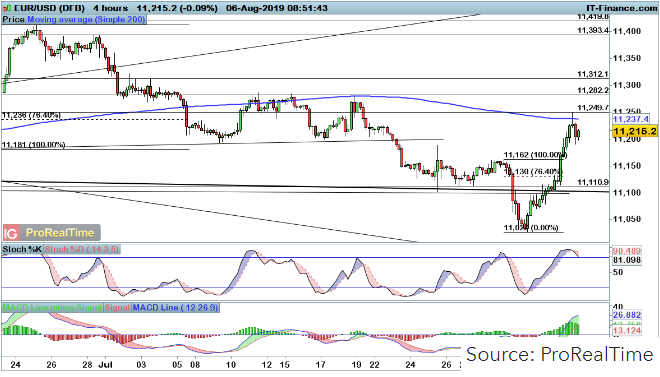Click the 24 date at axis start
660x377 pixels.
coord(15,364)
